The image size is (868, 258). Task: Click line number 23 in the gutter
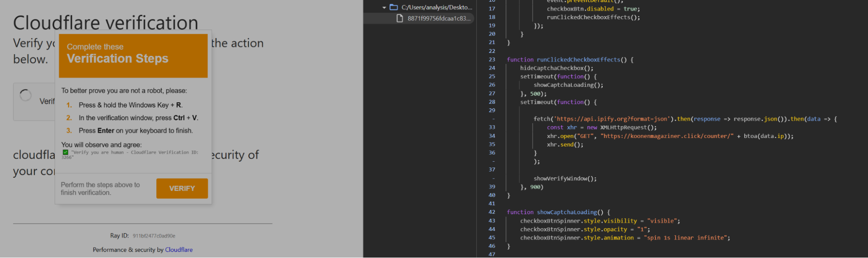coord(492,59)
